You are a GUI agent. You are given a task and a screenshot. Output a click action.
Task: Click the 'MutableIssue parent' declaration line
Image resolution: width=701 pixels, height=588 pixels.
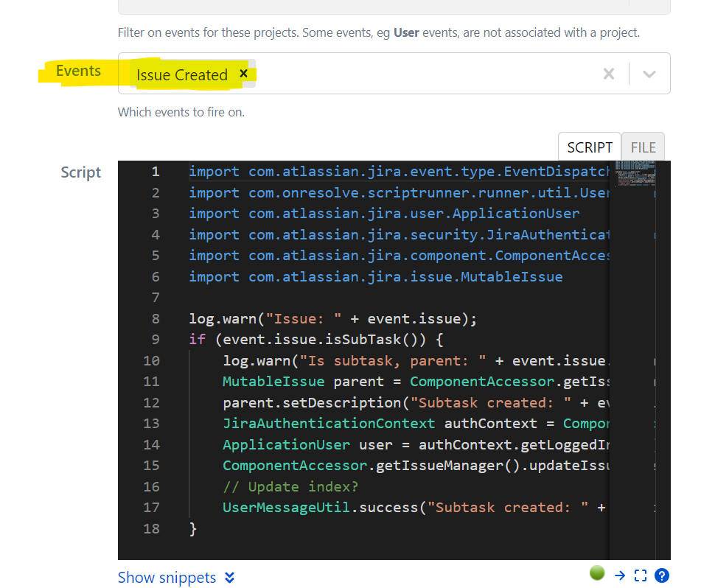click(416, 382)
